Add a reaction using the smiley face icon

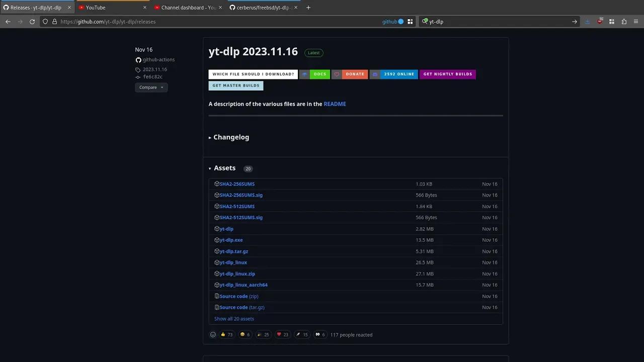(x=213, y=334)
